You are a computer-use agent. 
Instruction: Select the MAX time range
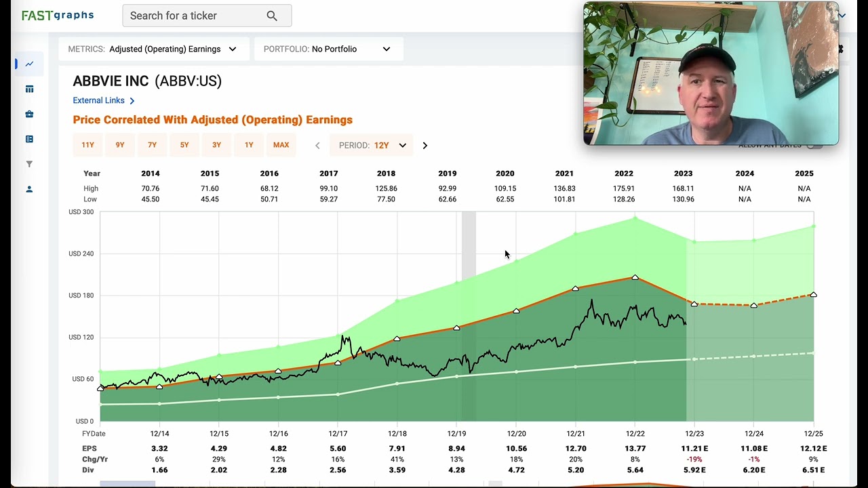(x=281, y=145)
